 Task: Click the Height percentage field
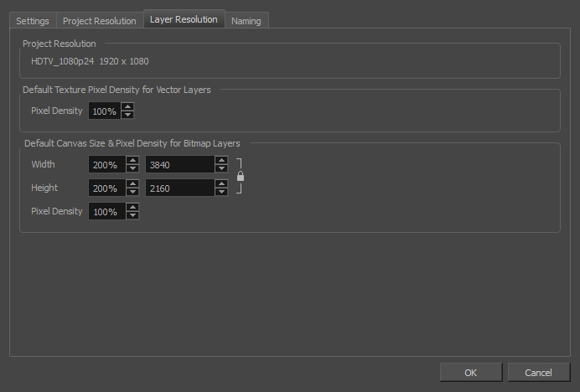click(106, 188)
